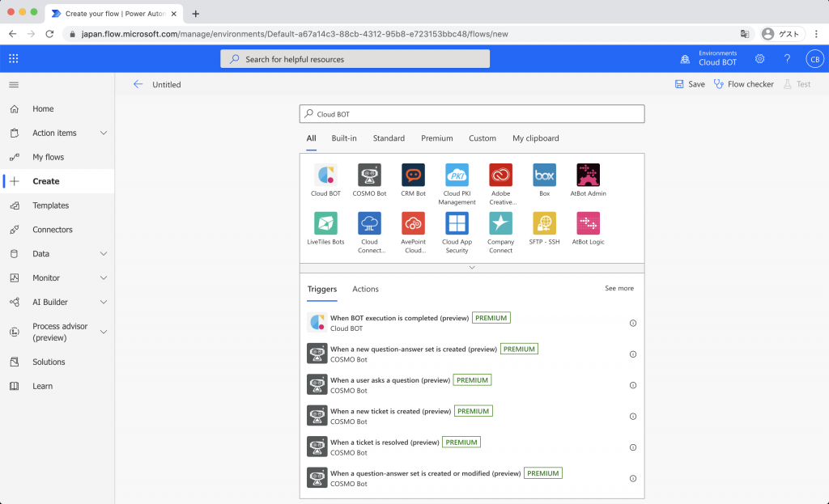Run the Flow checker
Viewport: 829px width, 504px height.
(x=743, y=84)
